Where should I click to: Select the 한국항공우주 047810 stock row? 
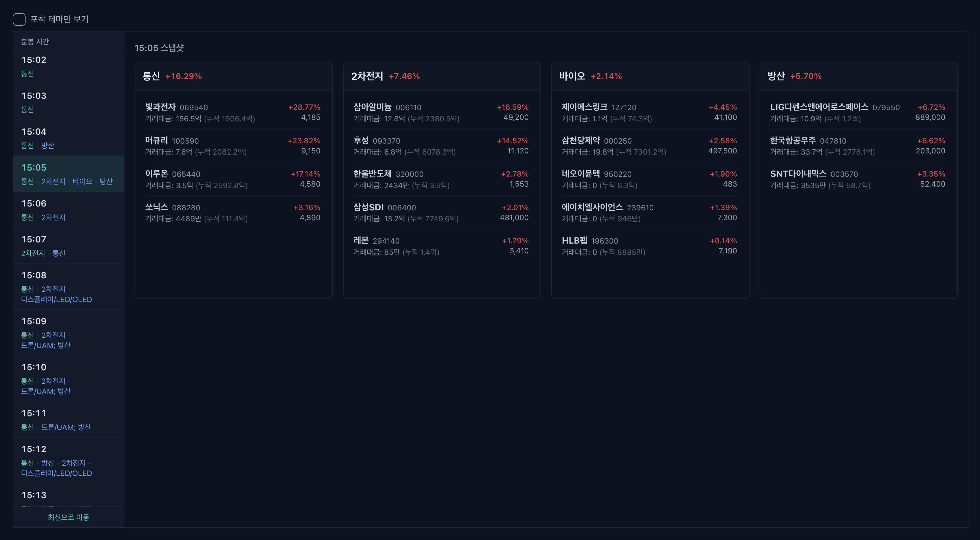pos(858,146)
